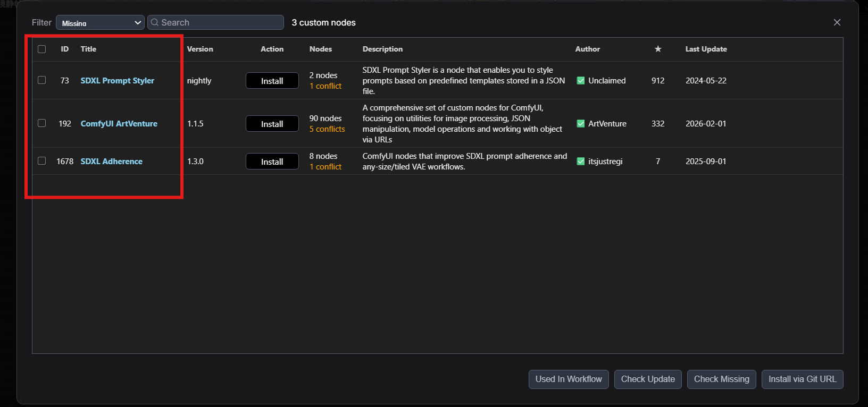The height and width of the screenshot is (407, 868).
Task: Click the author name itsjustregi
Action: click(x=605, y=162)
